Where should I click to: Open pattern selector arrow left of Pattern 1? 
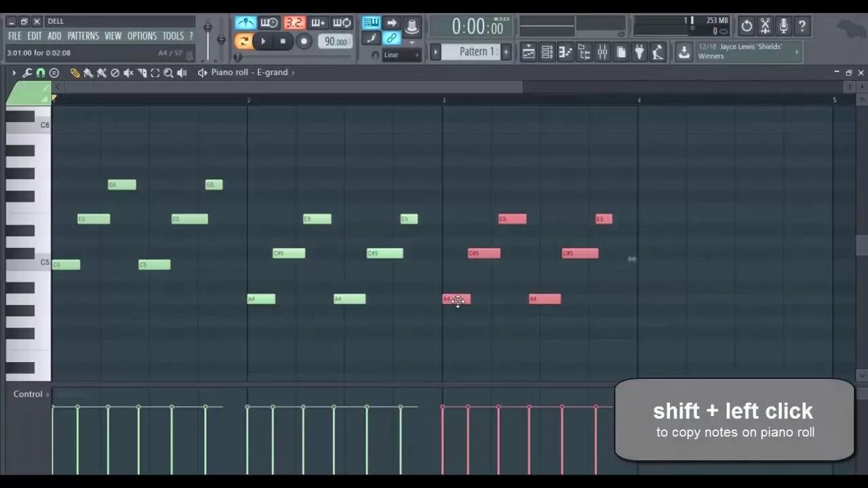click(x=436, y=52)
